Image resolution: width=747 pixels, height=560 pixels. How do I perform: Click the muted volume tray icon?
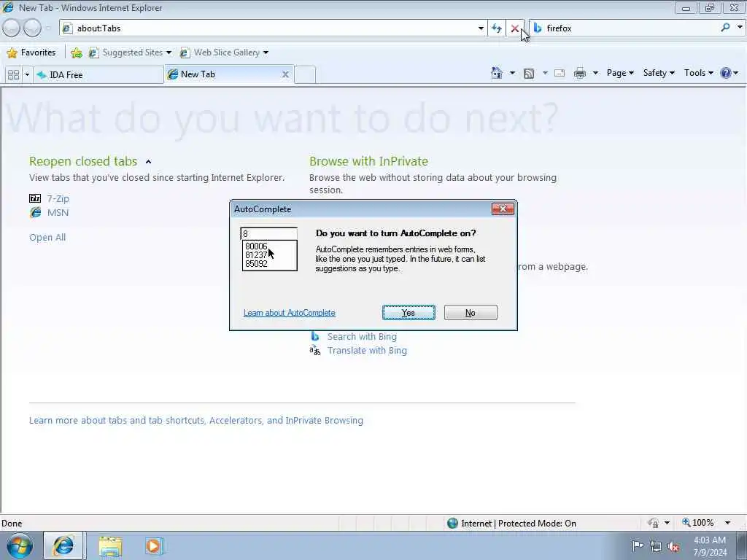click(x=673, y=547)
